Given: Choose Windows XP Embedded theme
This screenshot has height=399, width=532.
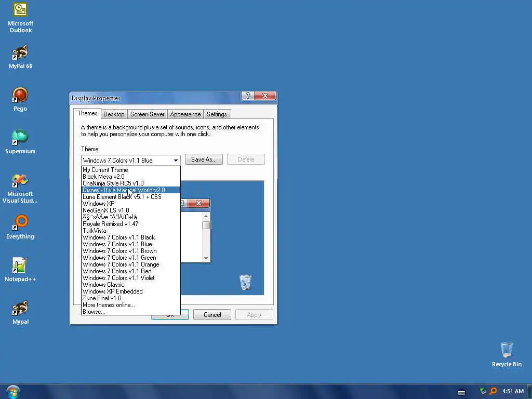Looking at the screenshot, I should pos(131,291).
